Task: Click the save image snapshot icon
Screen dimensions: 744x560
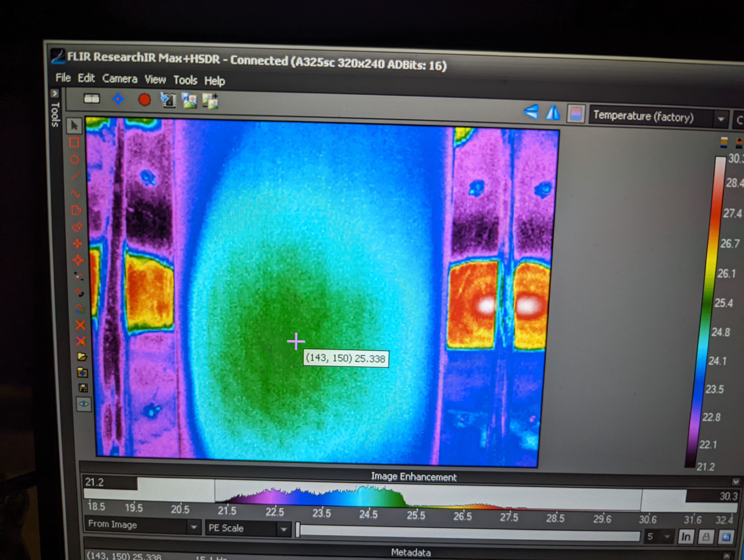Action: [189, 100]
